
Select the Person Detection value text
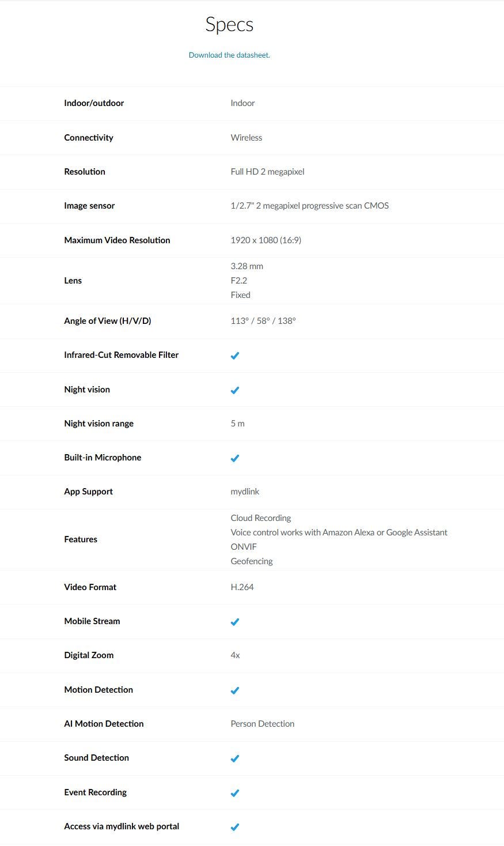(262, 724)
